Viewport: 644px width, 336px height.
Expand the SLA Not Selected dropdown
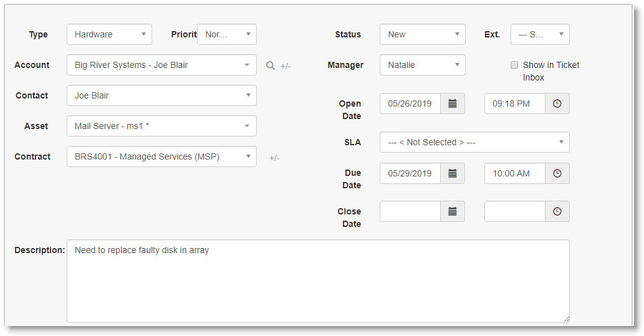click(x=474, y=142)
